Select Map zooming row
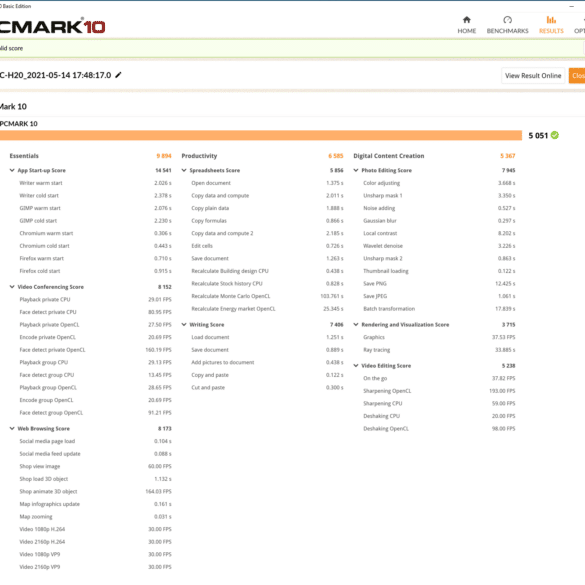This screenshot has width=585, height=585. pos(95,517)
